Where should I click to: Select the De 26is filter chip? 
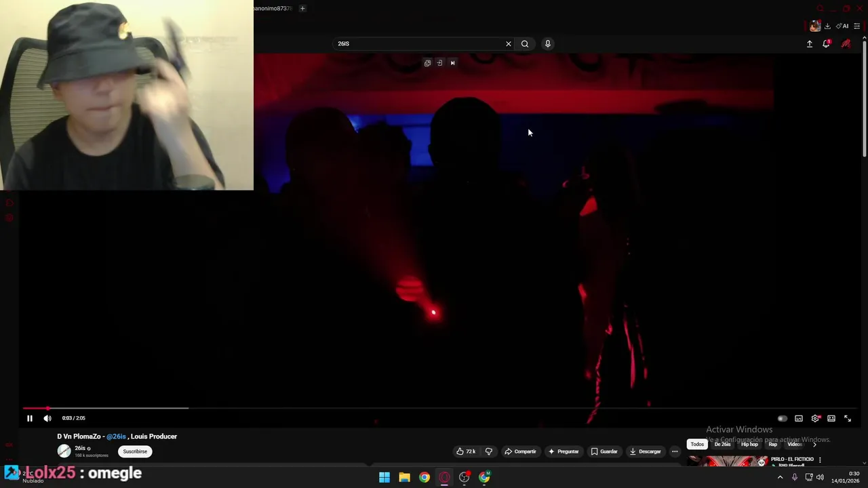pos(722,445)
